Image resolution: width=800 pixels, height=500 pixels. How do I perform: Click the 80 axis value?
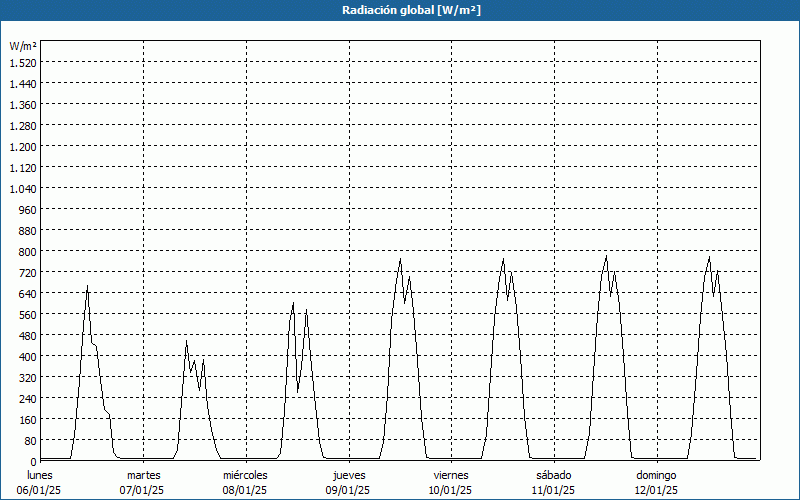31,441
